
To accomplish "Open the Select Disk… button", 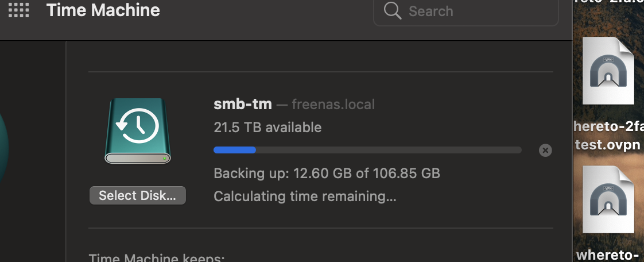I will (x=138, y=195).
